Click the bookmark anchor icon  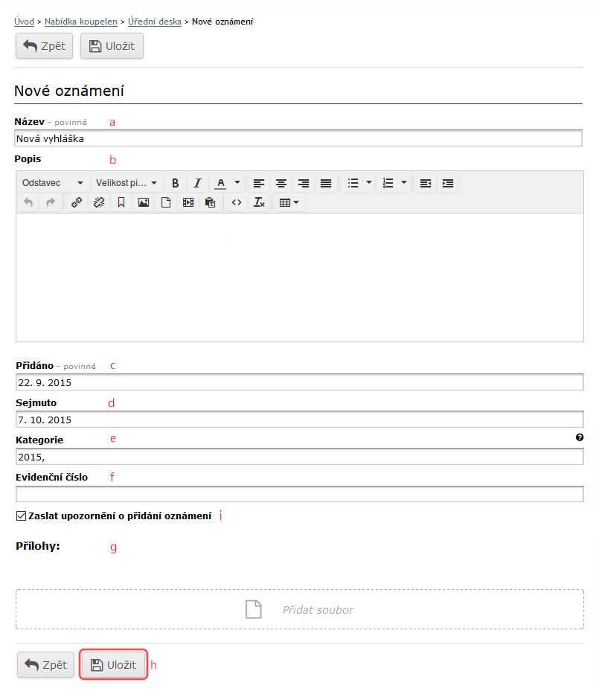(121, 202)
